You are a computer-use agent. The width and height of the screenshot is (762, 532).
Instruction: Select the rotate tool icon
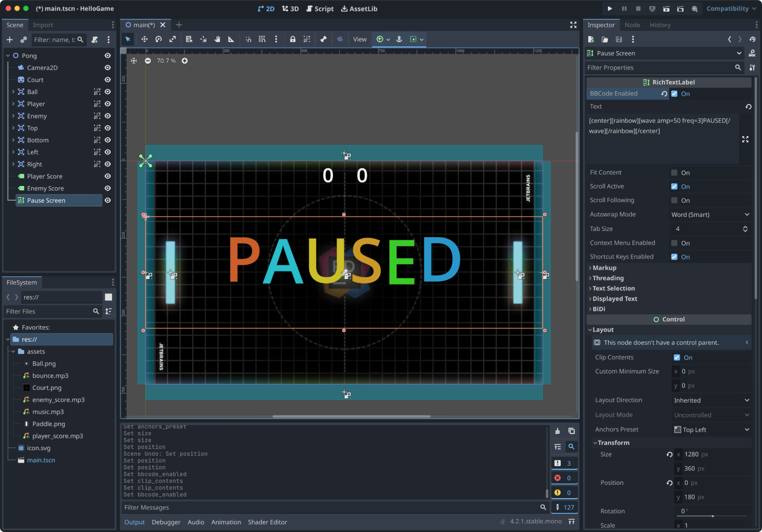point(159,39)
